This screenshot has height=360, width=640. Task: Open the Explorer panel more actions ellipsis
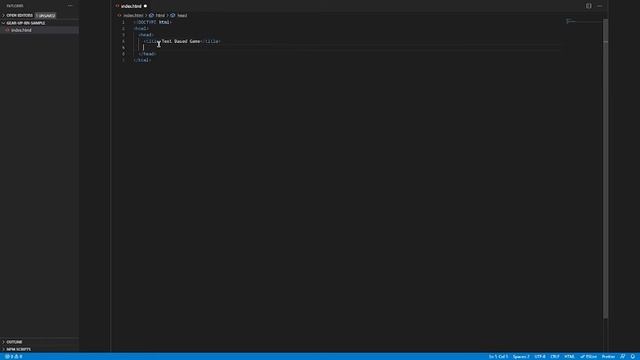[70, 6]
